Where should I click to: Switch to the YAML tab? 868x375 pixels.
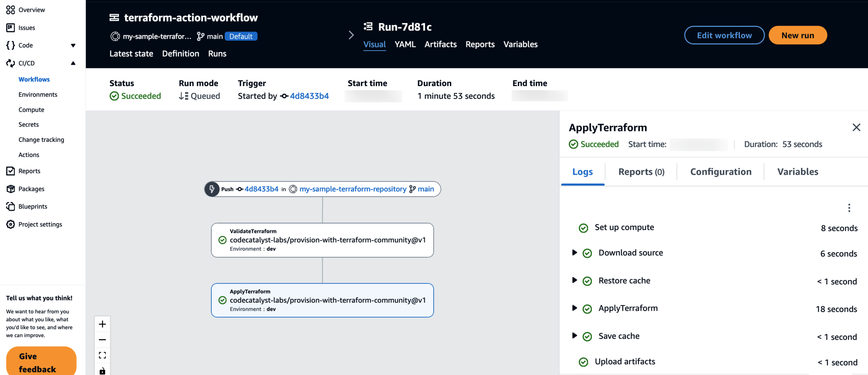coord(405,44)
